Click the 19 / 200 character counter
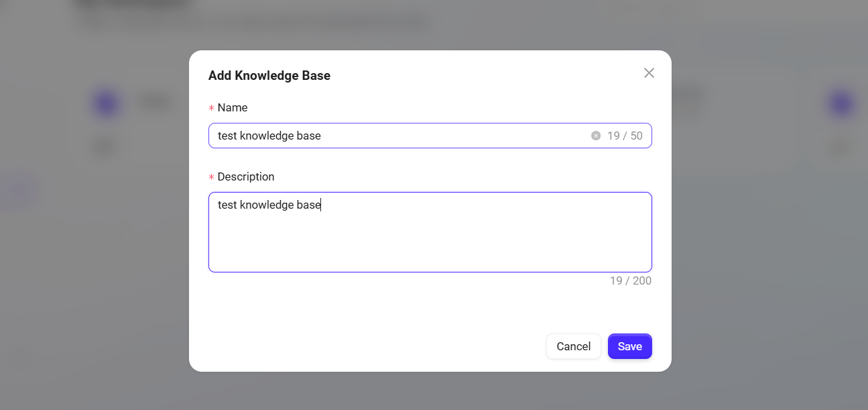Image resolution: width=868 pixels, height=410 pixels. click(x=630, y=280)
